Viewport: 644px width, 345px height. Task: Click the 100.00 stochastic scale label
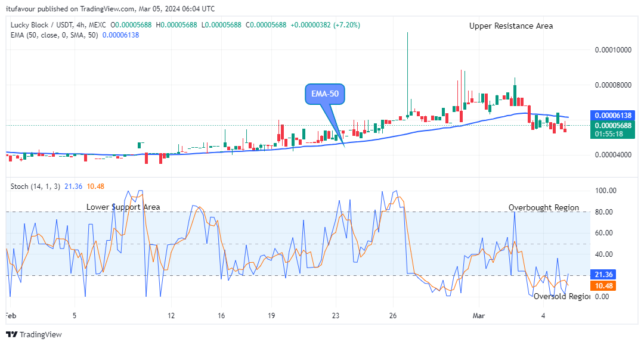[x=605, y=190]
